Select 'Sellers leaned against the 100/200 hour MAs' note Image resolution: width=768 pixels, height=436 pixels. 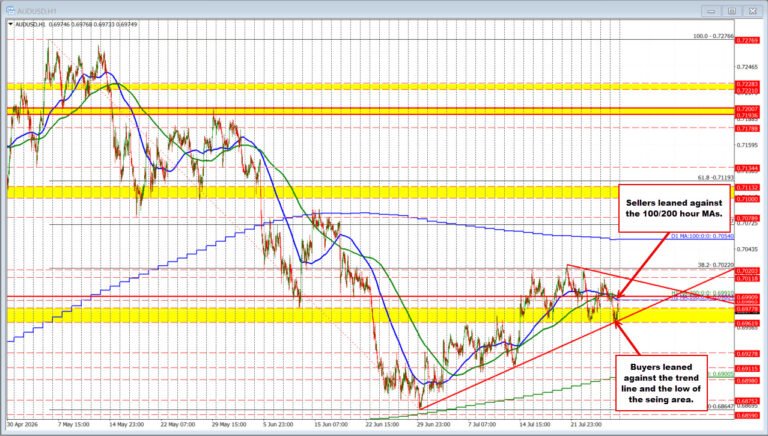click(674, 208)
